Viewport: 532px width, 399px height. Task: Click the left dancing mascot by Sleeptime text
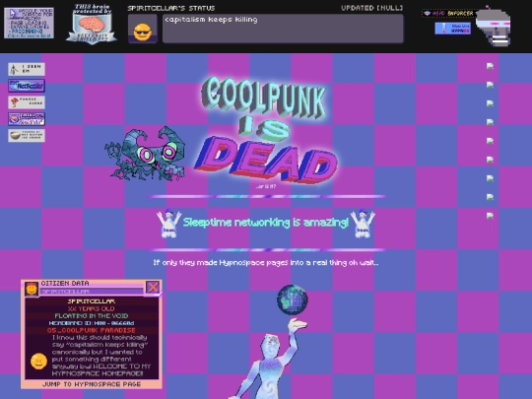pos(168,224)
